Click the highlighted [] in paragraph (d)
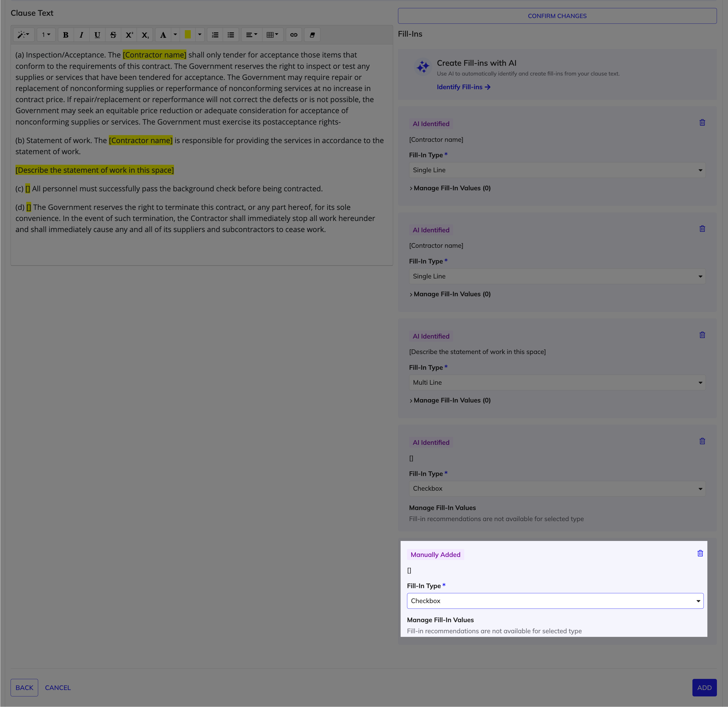Image resolution: width=728 pixels, height=707 pixels. point(29,207)
